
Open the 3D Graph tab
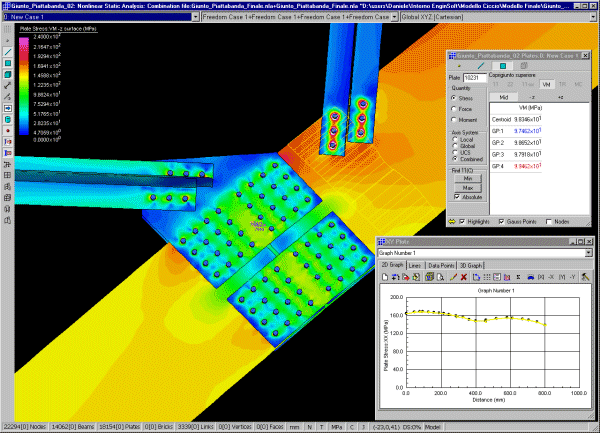coord(471,264)
